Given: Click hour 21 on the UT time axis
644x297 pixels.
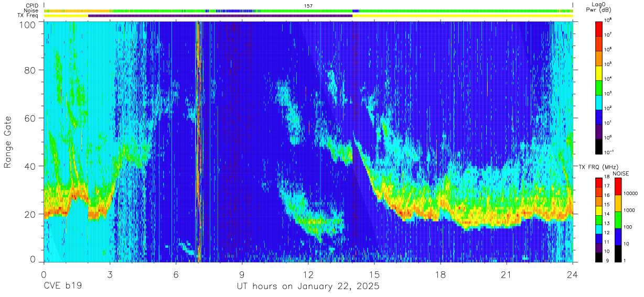Looking at the screenshot, I should pyautogui.click(x=507, y=275).
